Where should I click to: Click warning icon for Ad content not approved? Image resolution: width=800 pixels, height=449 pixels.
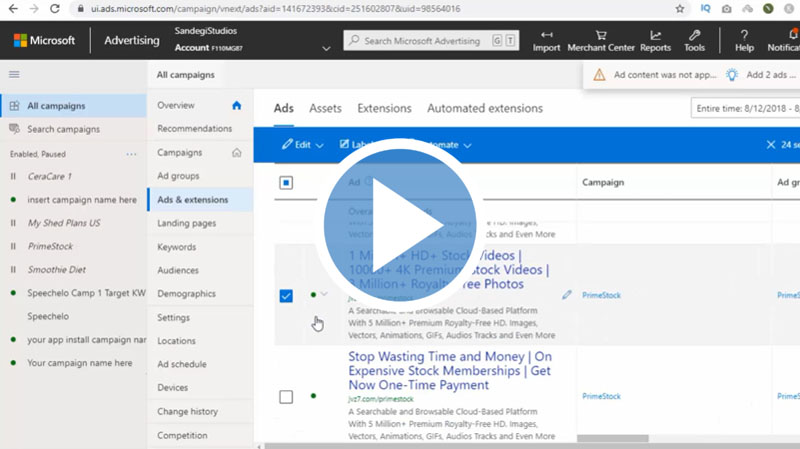pyautogui.click(x=599, y=75)
